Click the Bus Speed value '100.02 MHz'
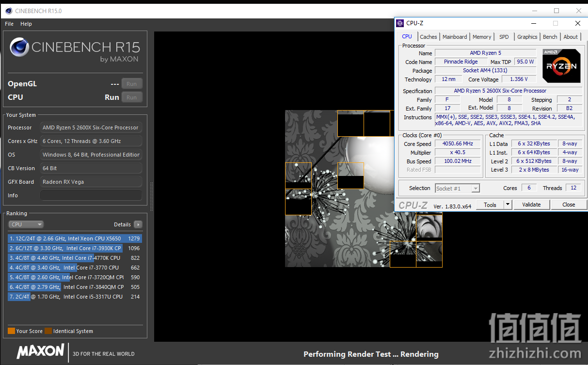Image resolution: width=588 pixels, height=365 pixels. (457, 161)
